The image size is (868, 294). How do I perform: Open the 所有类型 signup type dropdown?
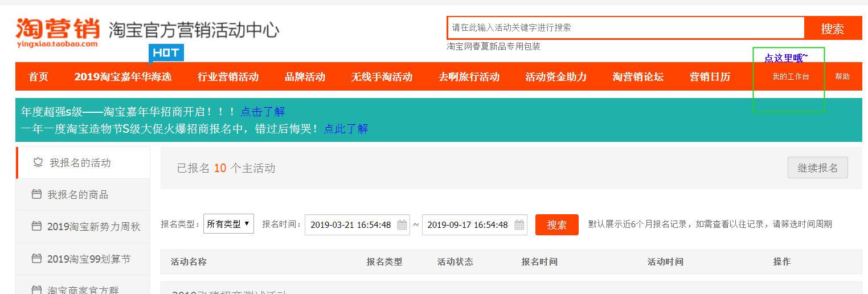click(228, 224)
